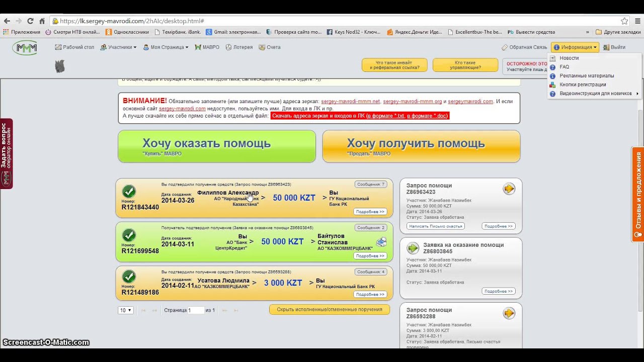Viewport: 644px width, 362px height.
Task: Open Отзывы и предложения side tab
Action: pos(638,195)
